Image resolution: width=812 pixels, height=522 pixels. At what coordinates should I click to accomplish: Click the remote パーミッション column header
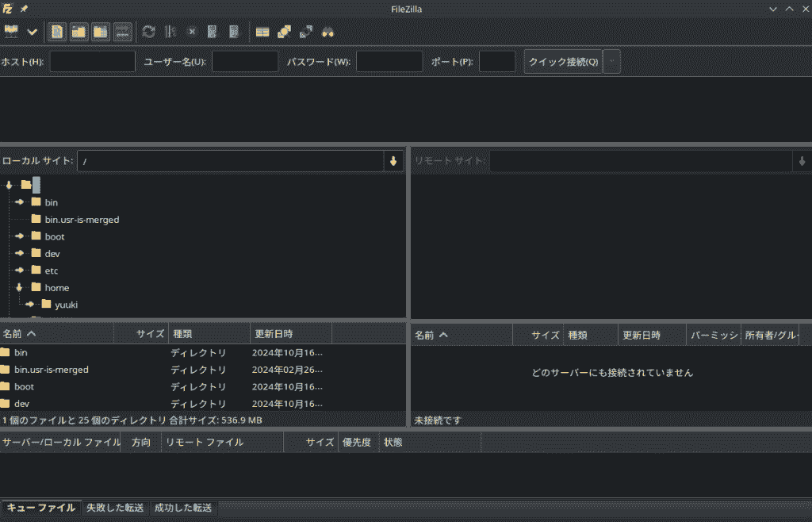click(714, 335)
